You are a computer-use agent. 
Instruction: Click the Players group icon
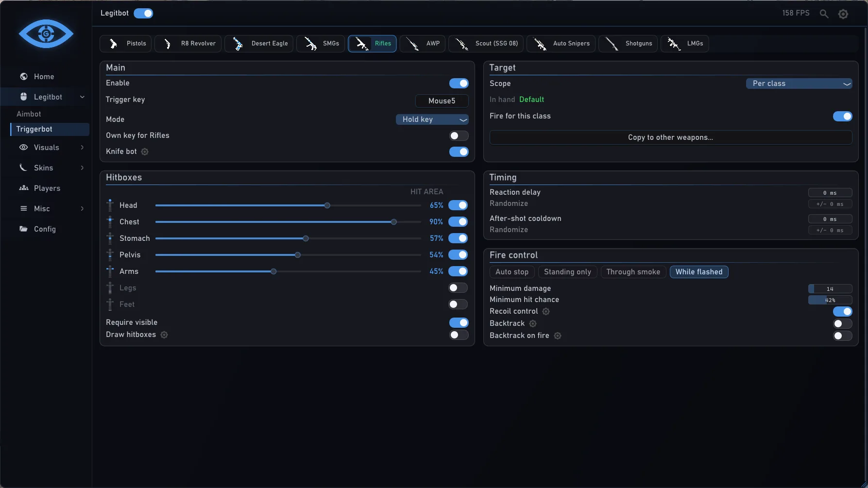(x=23, y=188)
